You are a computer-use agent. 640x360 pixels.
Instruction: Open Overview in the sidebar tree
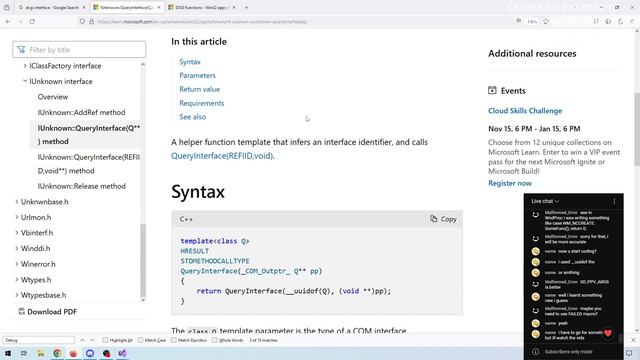[x=53, y=97]
